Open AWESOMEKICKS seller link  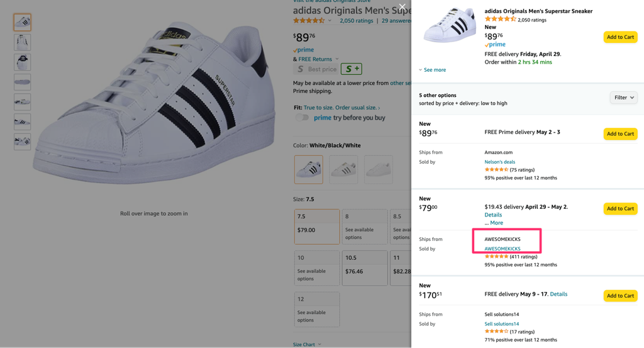(502, 249)
